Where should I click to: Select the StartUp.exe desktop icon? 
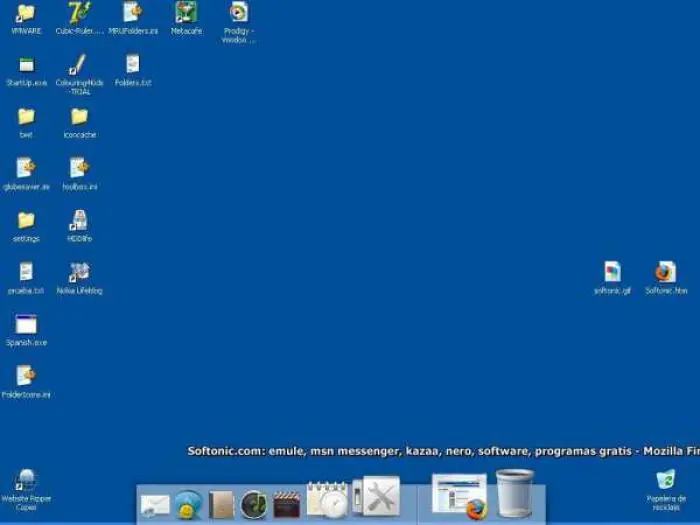(x=26, y=71)
